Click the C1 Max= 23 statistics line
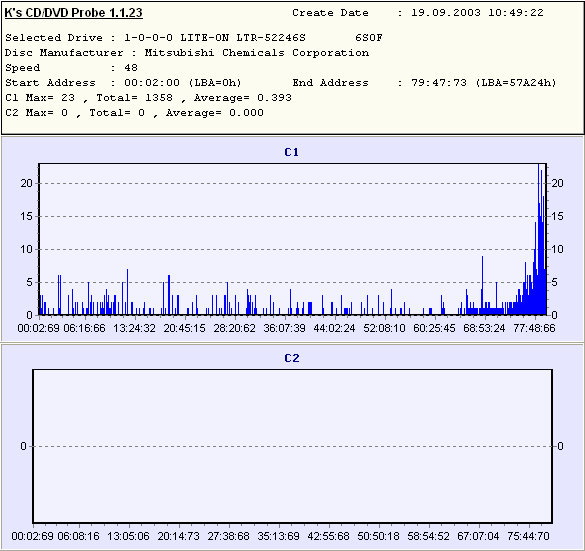 tap(148, 98)
